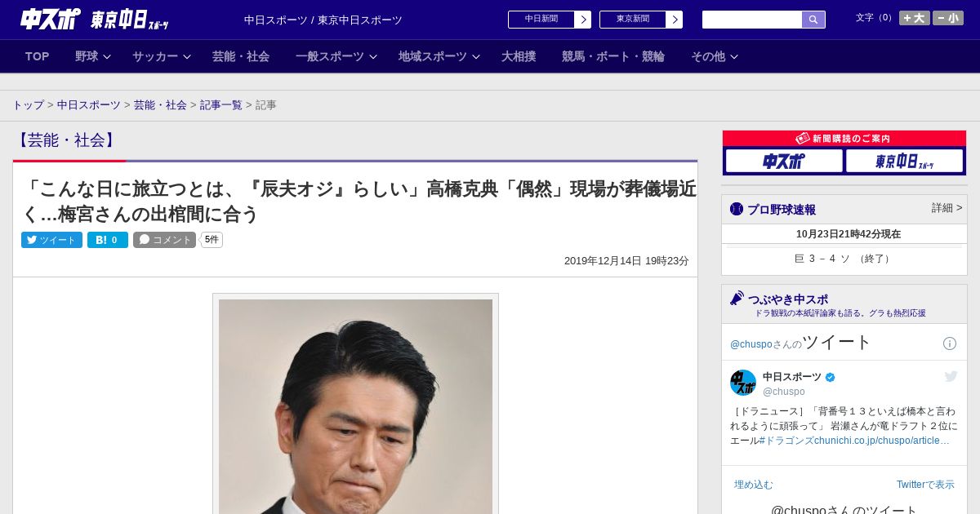Viewport: 980px width, 514px height.
Task: Expand the その他 menu dropdown
Action: tap(715, 56)
